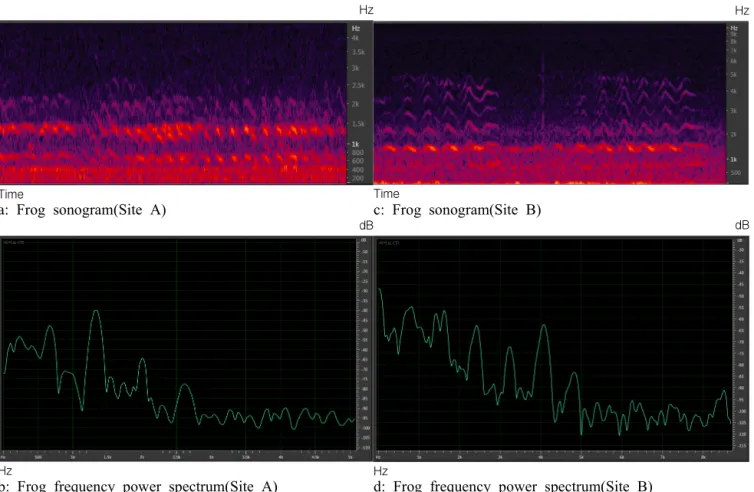
Task: Select caption 'a: Frog sonogram(Site A)'
Action: pyautogui.click(x=83, y=210)
